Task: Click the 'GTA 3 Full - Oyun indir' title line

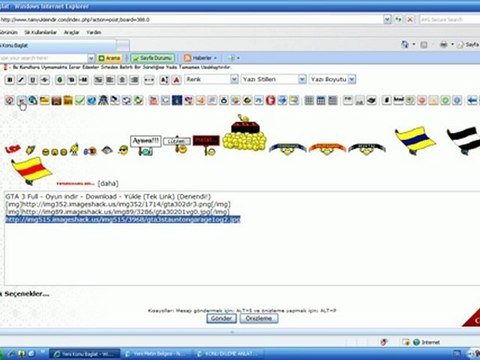Action: (x=108, y=196)
